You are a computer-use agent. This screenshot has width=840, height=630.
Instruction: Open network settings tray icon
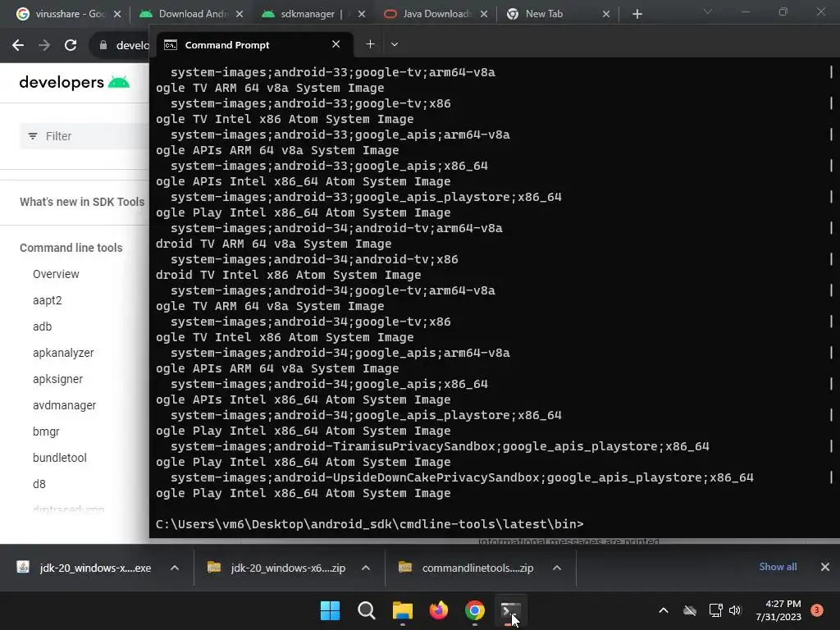(x=715, y=610)
